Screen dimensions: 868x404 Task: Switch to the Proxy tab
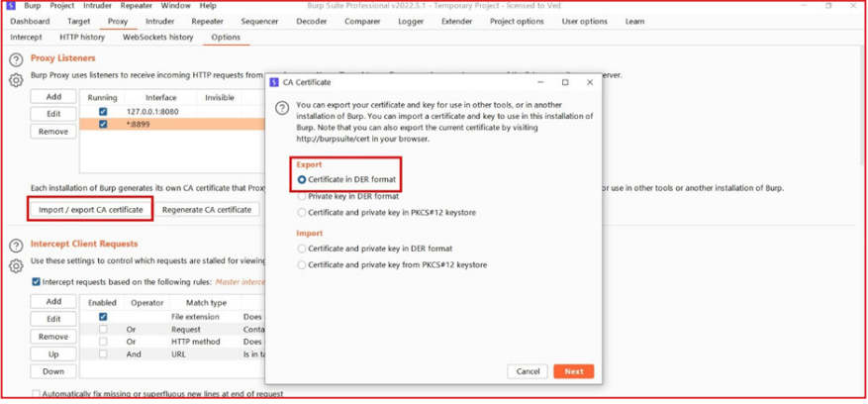pos(118,22)
